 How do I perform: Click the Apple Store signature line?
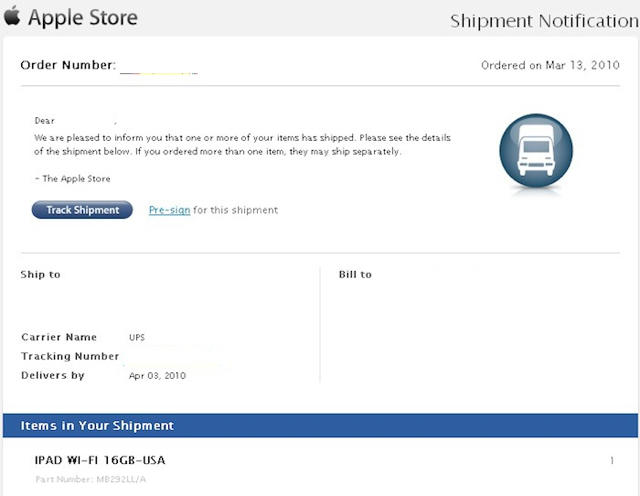pos(74,179)
